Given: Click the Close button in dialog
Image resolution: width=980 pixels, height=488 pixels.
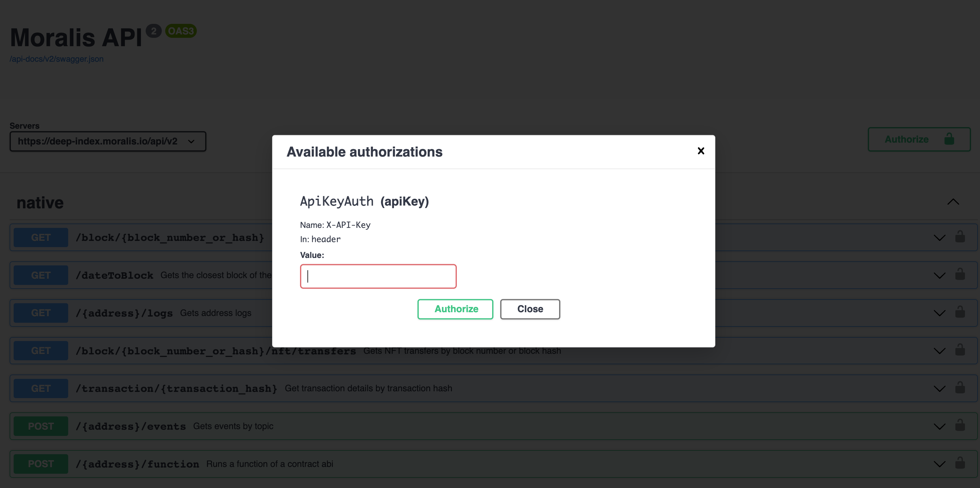Looking at the screenshot, I should coord(530,309).
